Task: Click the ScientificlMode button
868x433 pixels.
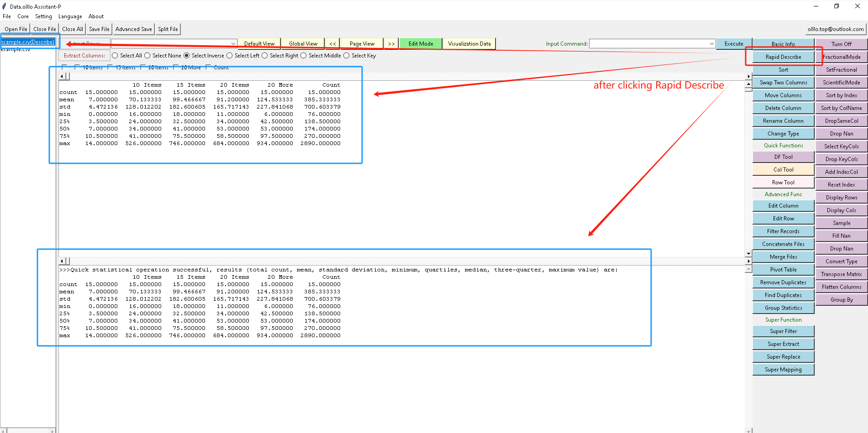Action: (x=842, y=83)
